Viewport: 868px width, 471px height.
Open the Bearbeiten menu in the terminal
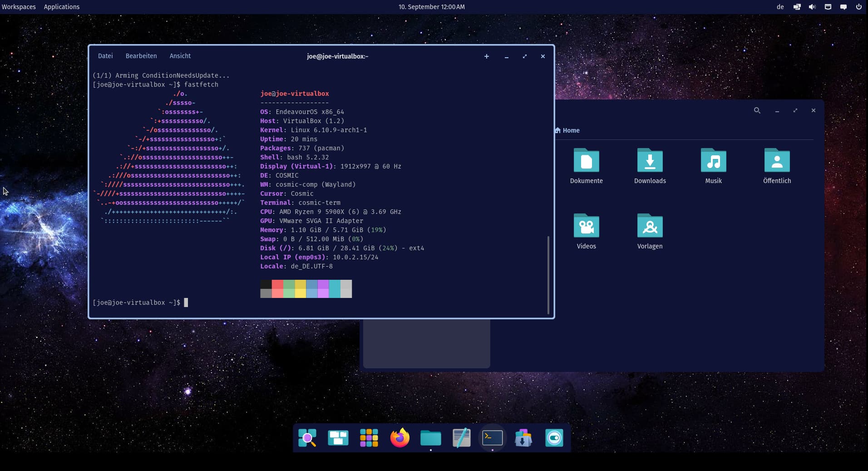[x=141, y=56]
